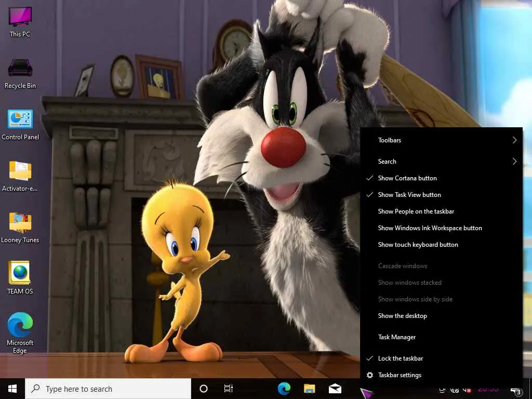Enable Show touch keyboard button
The image size is (532, 399).
(x=441, y=245)
